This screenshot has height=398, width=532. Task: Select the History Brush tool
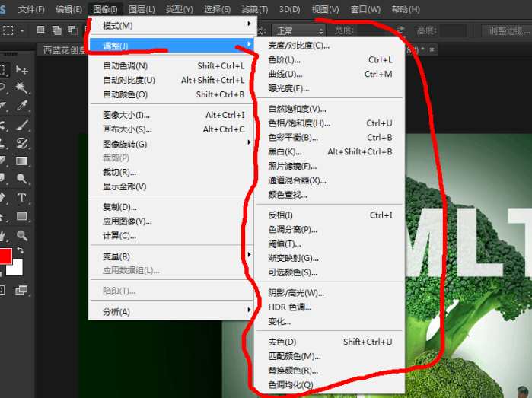(22, 143)
